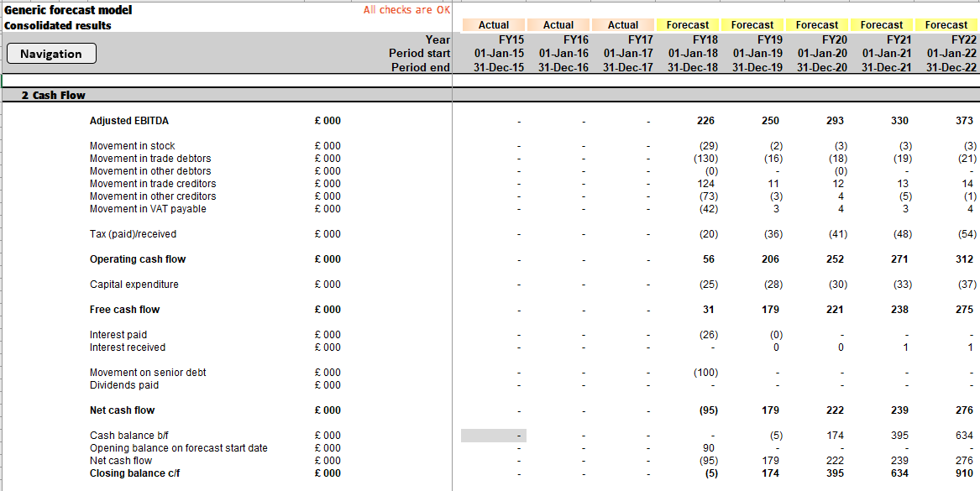Click the "Dividends paid" row label
Viewport: 980px width, 491px height.
(x=123, y=384)
